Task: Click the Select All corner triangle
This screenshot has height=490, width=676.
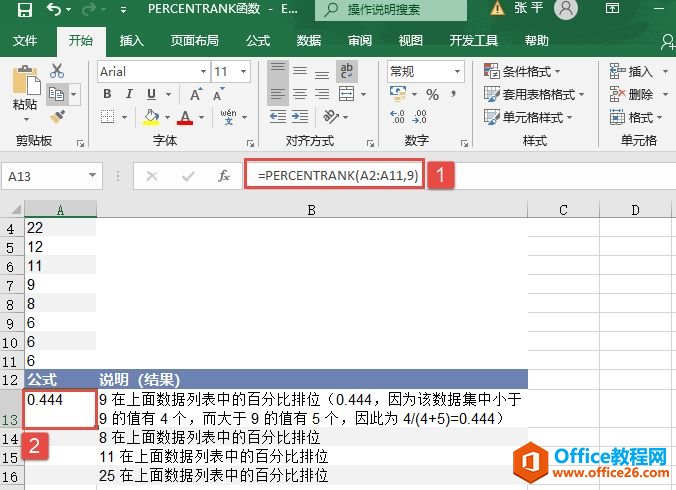Action: (x=15, y=210)
